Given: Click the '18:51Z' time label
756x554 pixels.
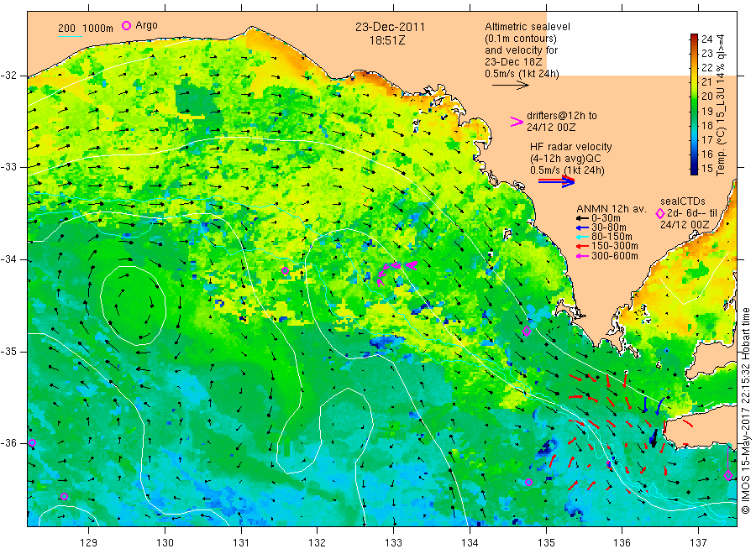Looking at the screenshot, I should (387, 41).
